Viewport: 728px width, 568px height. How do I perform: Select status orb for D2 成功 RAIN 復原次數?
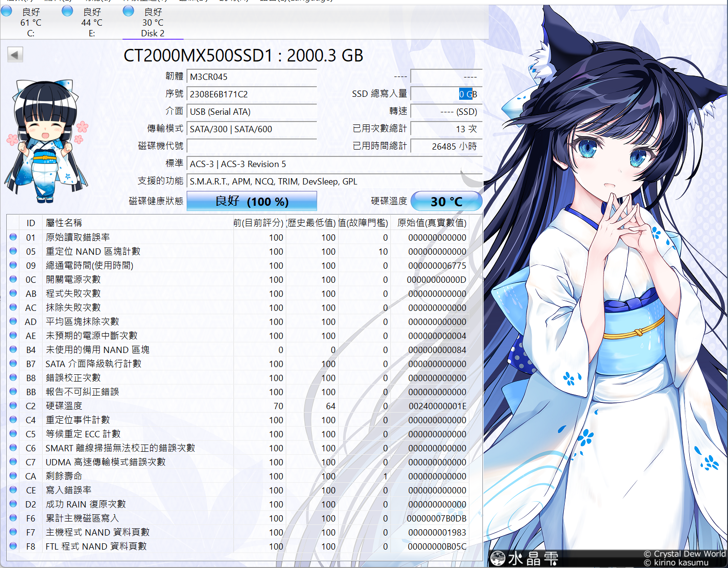[13, 504]
